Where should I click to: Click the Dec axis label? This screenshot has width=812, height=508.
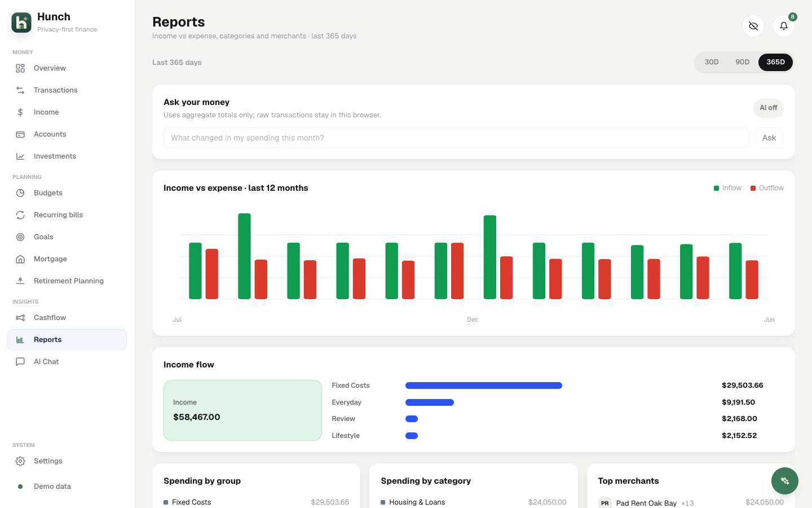(x=473, y=319)
